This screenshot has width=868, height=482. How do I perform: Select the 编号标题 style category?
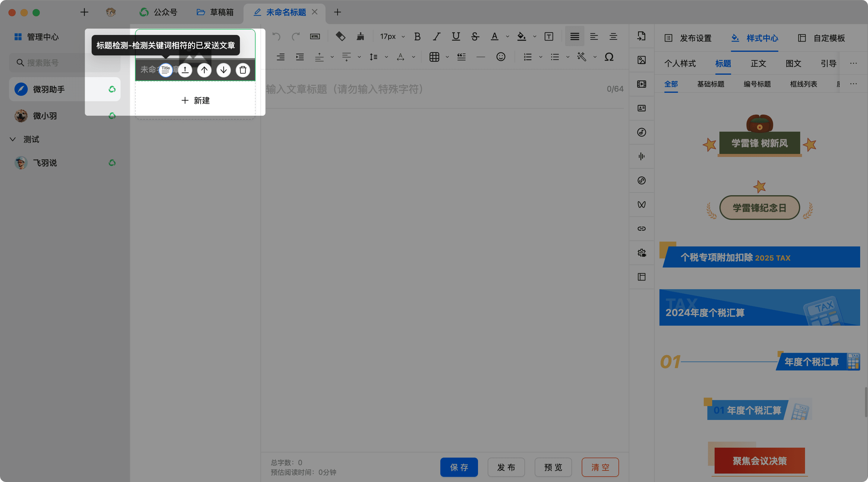[757, 84]
